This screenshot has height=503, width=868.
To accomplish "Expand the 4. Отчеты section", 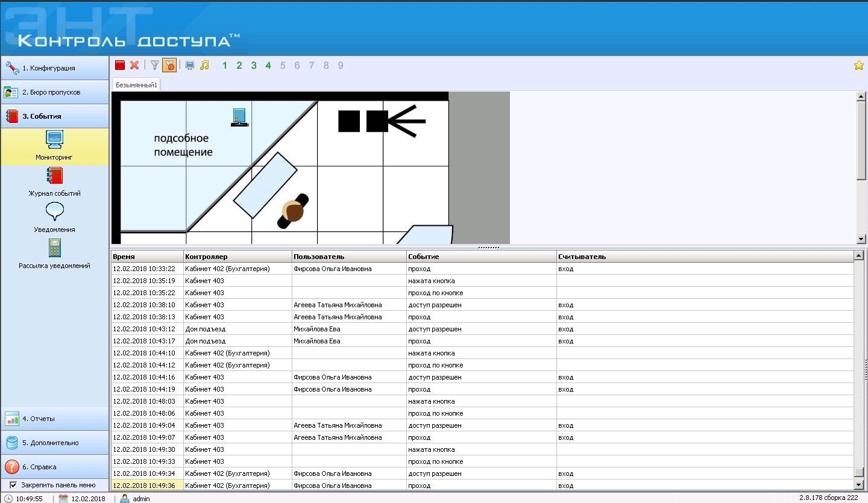I will coord(54,419).
